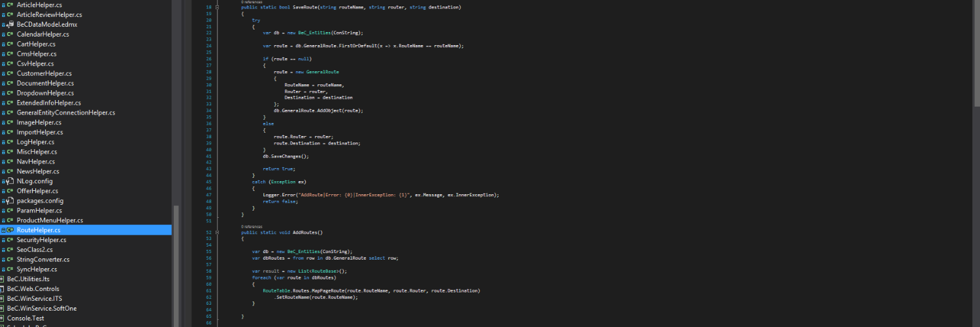Click the C# icon beside ExtendedInfoHelper.cs
Viewport: 980px width, 327px height.
pyautogui.click(x=10, y=103)
